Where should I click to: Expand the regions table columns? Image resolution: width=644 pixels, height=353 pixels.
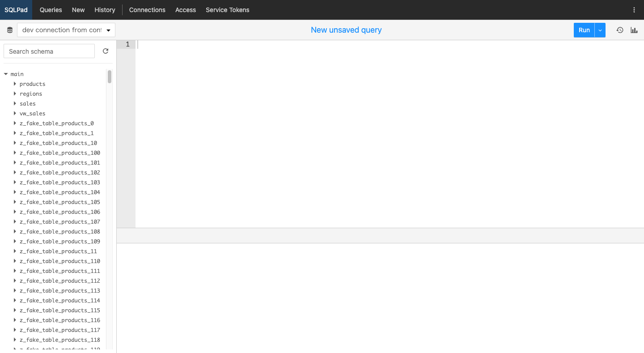tap(15, 94)
